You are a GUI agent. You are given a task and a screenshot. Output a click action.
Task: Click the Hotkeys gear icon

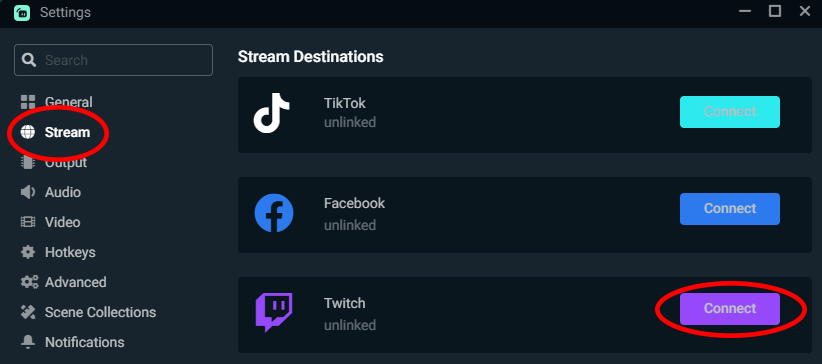pyautogui.click(x=28, y=252)
